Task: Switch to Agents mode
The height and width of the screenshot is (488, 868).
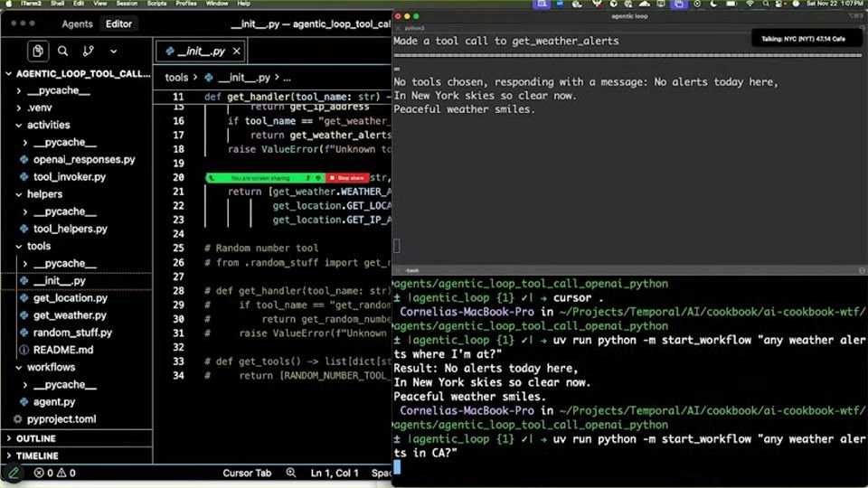Action: tap(78, 23)
